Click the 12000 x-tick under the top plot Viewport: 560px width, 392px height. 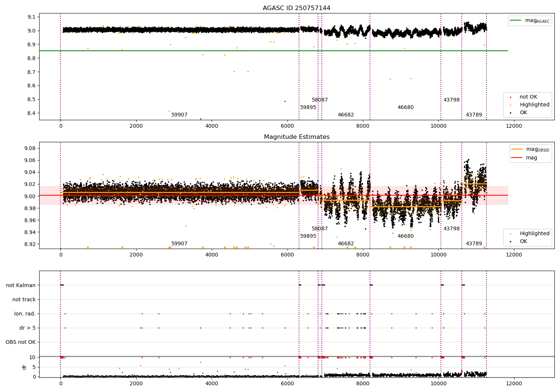[x=514, y=126]
